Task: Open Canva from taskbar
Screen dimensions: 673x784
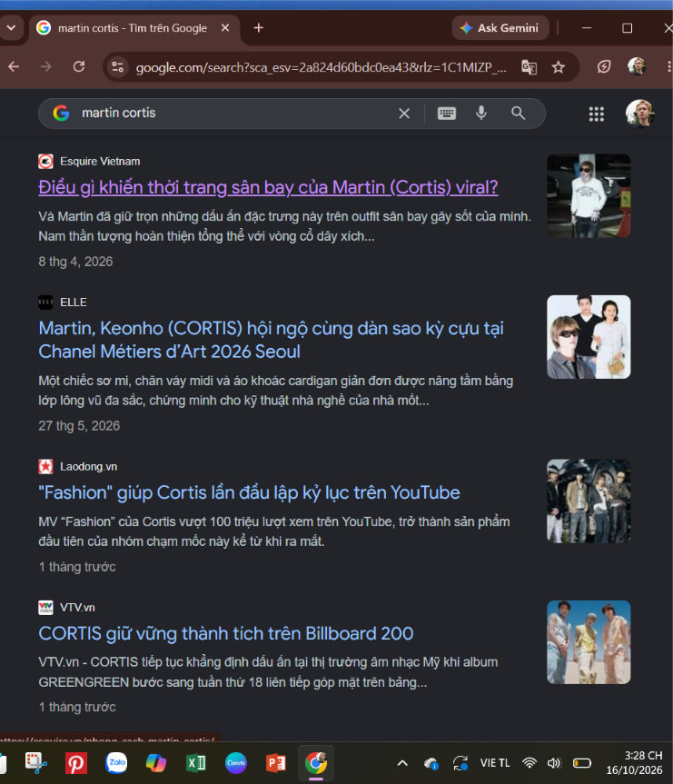Action: point(236,763)
